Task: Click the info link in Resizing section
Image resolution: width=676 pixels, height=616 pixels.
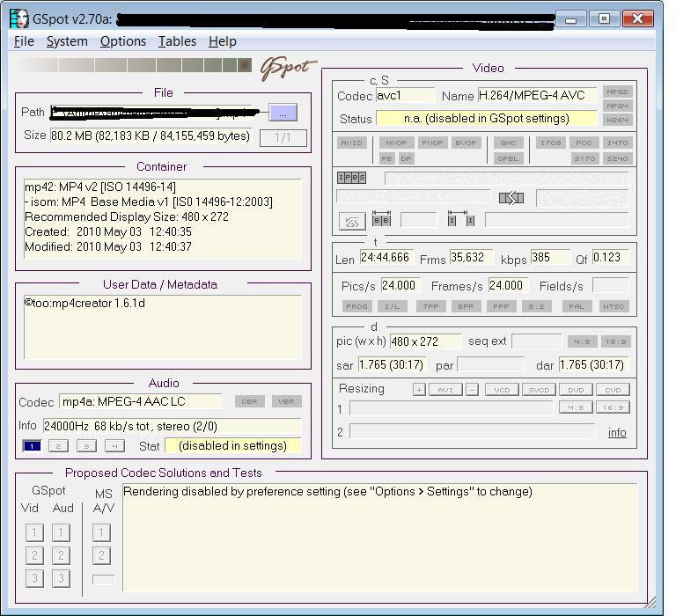Action: (617, 432)
